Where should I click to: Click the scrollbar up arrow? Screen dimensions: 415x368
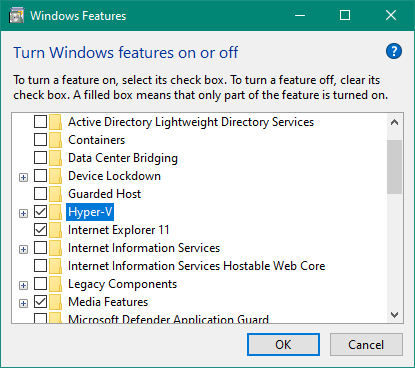[x=395, y=122]
